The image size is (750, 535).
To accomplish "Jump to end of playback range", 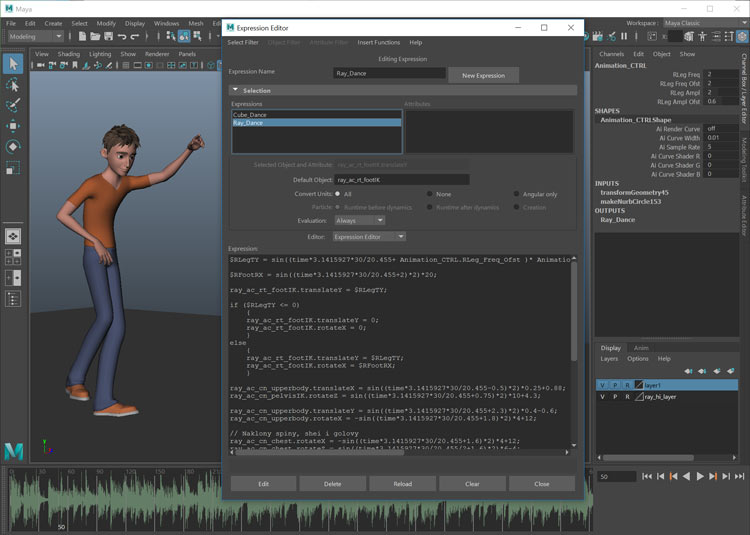I will [x=738, y=476].
